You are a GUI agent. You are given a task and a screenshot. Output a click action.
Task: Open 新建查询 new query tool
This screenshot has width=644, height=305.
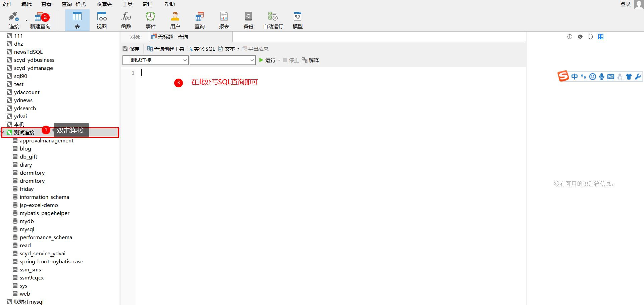tap(40, 20)
